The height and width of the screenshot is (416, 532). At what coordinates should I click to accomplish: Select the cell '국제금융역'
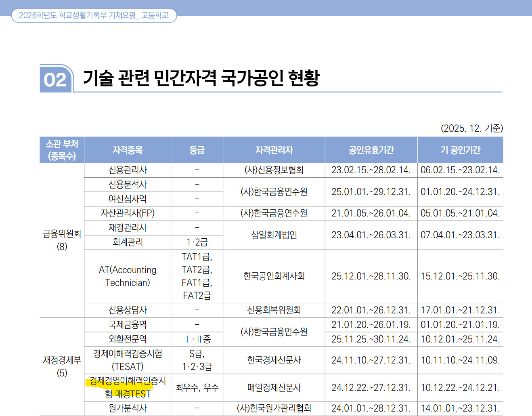coord(128,325)
